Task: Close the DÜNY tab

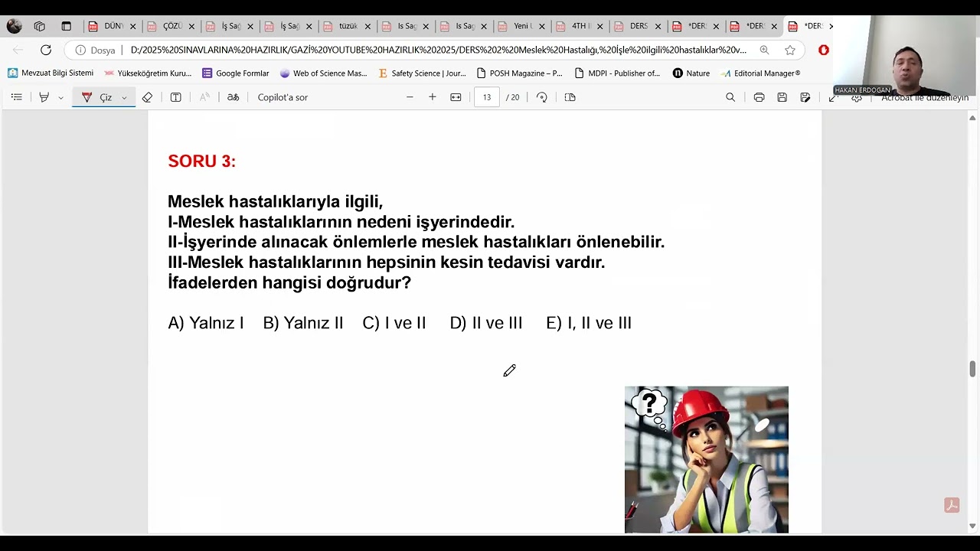Action: point(132,26)
